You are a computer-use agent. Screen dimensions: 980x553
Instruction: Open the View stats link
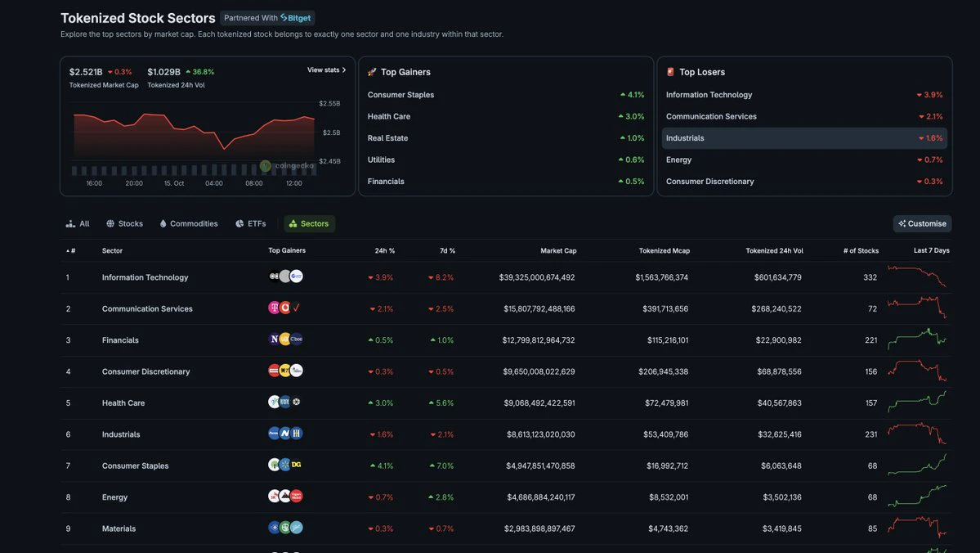(326, 70)
